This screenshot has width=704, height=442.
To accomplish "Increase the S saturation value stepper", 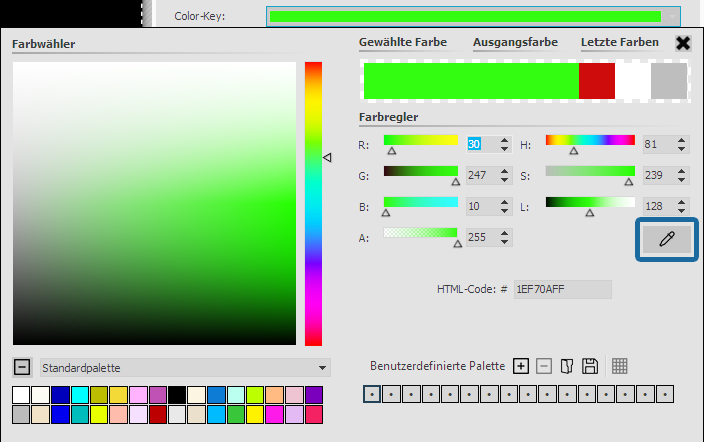I will pyautogui.click(x=682, y=172).
